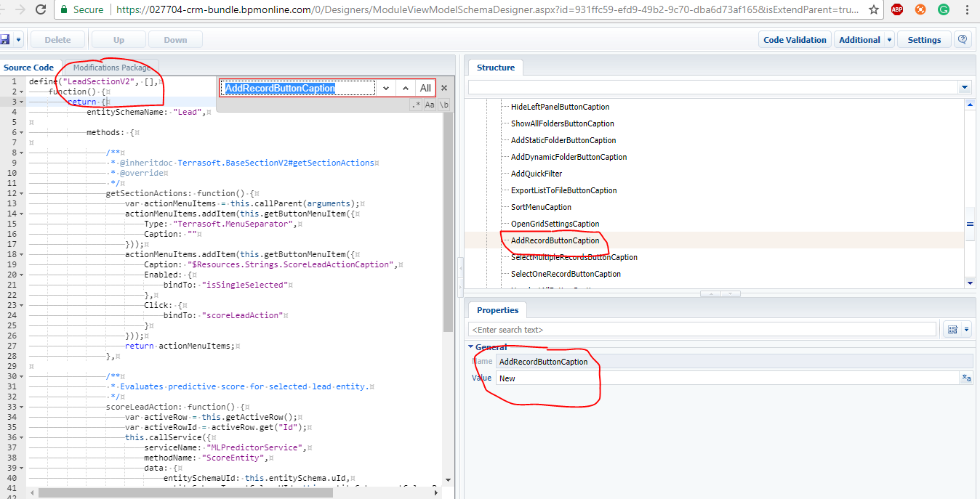This screenshot has width=980, height=499.
Task: Click the structure tree scrollbar thumb
Action: [970, 224]
